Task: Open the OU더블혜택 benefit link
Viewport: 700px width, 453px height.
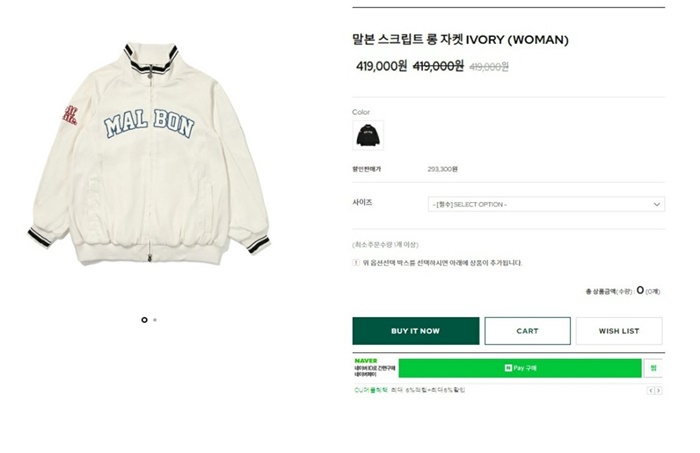Action: (x=370, y=390)
